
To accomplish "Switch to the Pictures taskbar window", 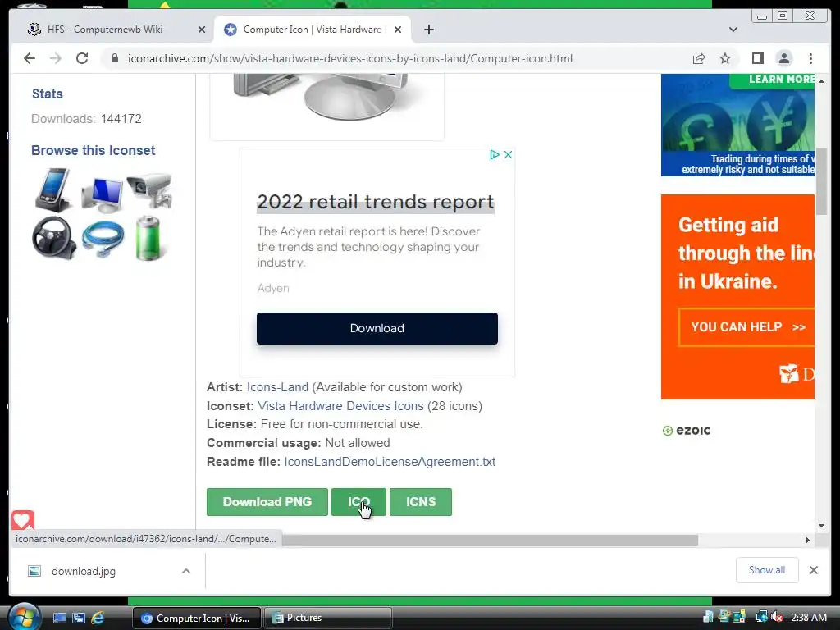I will (x=328, y=618).
